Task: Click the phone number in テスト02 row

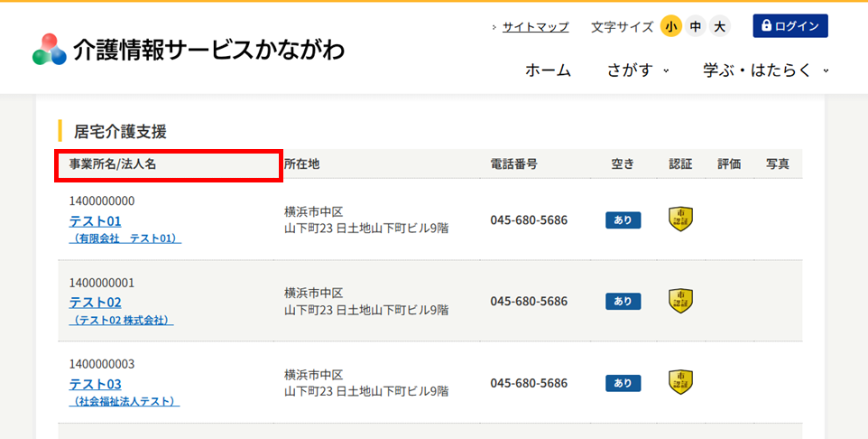Action: tap(529, 302)
